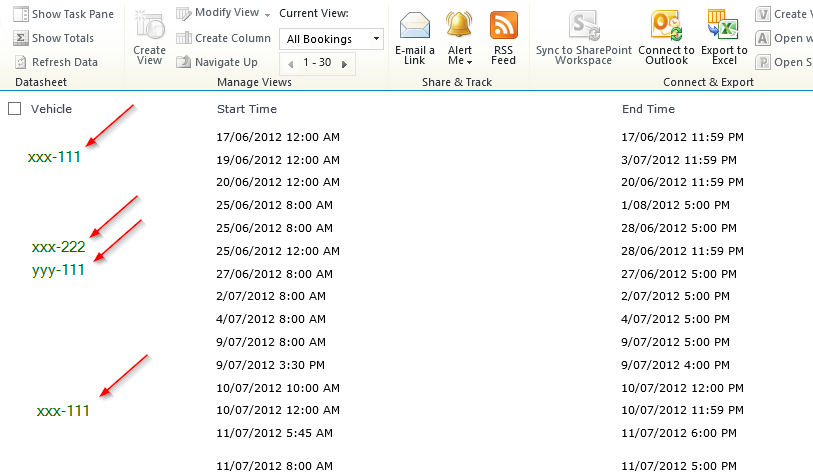Image resolution: width=813 pixels, height=476 pixels.
Task: Click the Refresh Data label
Action: pyautogui.click(x=65, y=62)
